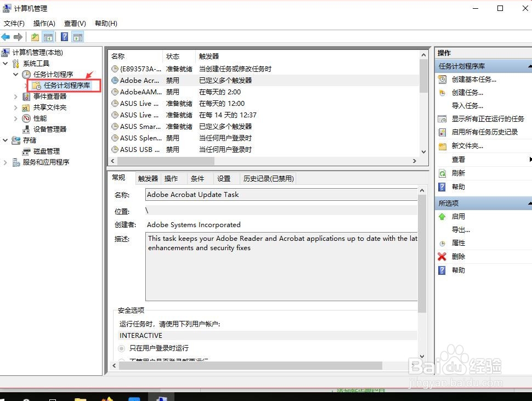
Task: Open the 操作(A) menu
Action: (43, 23)
